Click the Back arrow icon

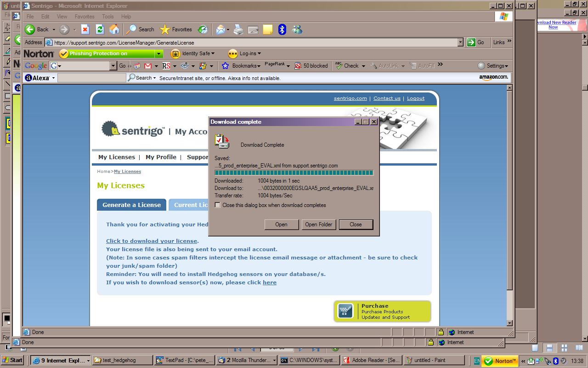30,29
